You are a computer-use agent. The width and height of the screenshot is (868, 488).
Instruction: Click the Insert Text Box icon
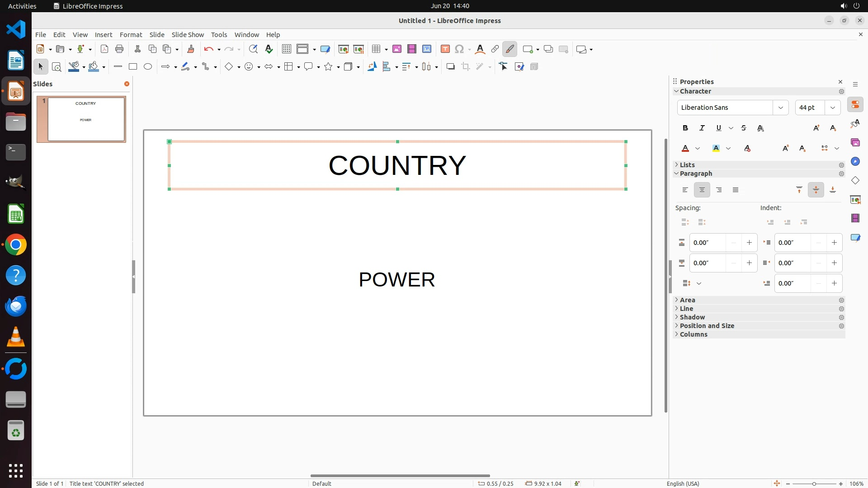point(445,49)
